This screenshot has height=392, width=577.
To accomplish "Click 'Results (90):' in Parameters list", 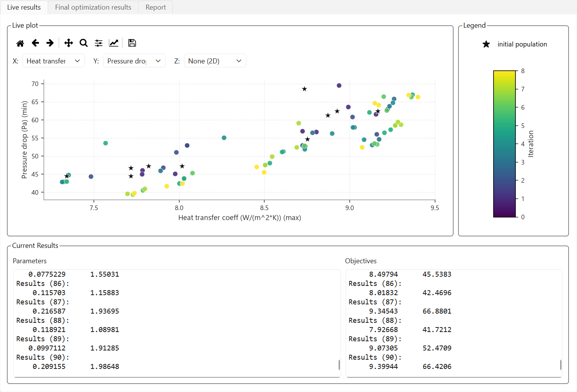I will click(43, 357).
